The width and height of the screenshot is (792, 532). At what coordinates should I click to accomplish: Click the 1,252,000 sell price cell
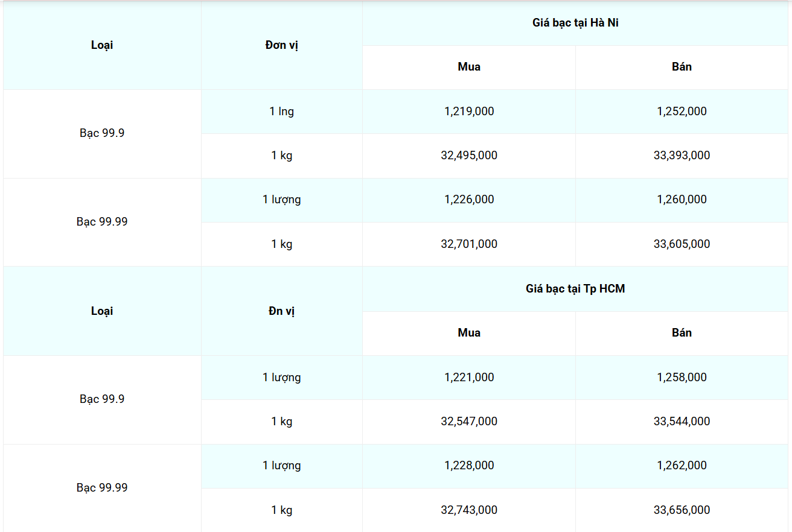[682, 112]
